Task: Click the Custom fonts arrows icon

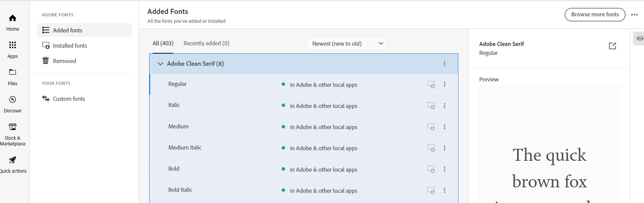Action: (x=46, y=98)
